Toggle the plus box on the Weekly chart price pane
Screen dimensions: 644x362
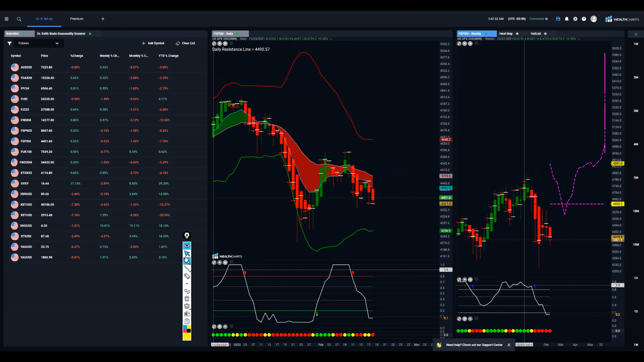(x=477, y=43)
